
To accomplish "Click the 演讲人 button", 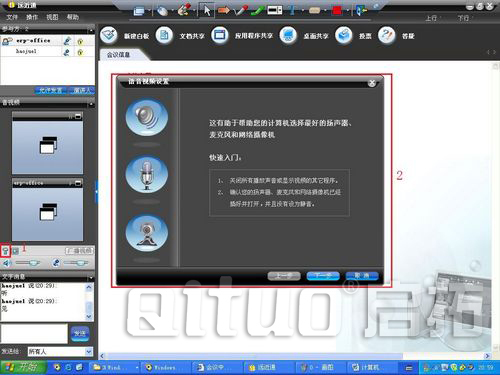I will pyautogui.click(x=82, y=90).
